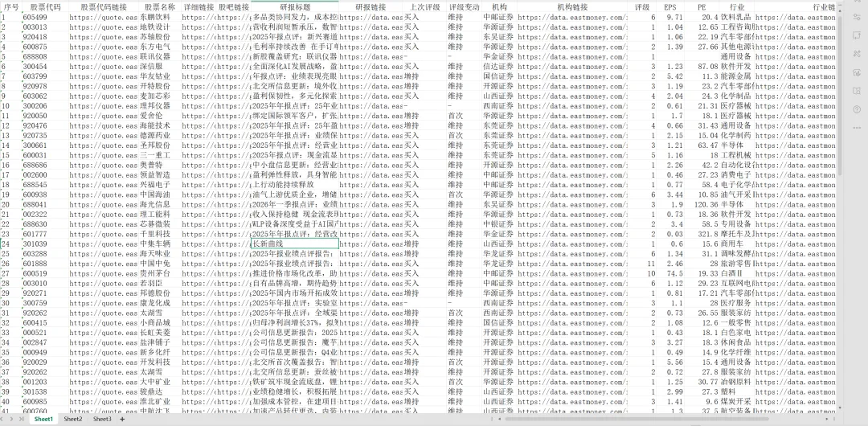Screen dimensions: 868x426
Task: Select stock name cell 盐津铺子
Action: [x=159, y=342]
